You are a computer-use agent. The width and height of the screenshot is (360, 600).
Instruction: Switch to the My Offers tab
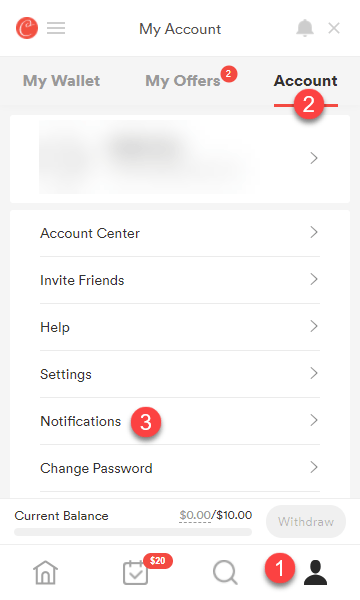[182, 81]
